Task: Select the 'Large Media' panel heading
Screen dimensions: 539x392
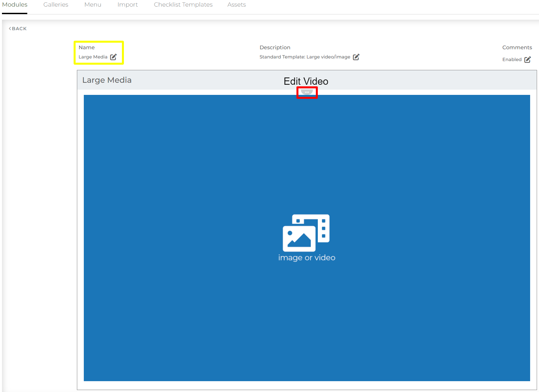Action: [x=107, y=80]
